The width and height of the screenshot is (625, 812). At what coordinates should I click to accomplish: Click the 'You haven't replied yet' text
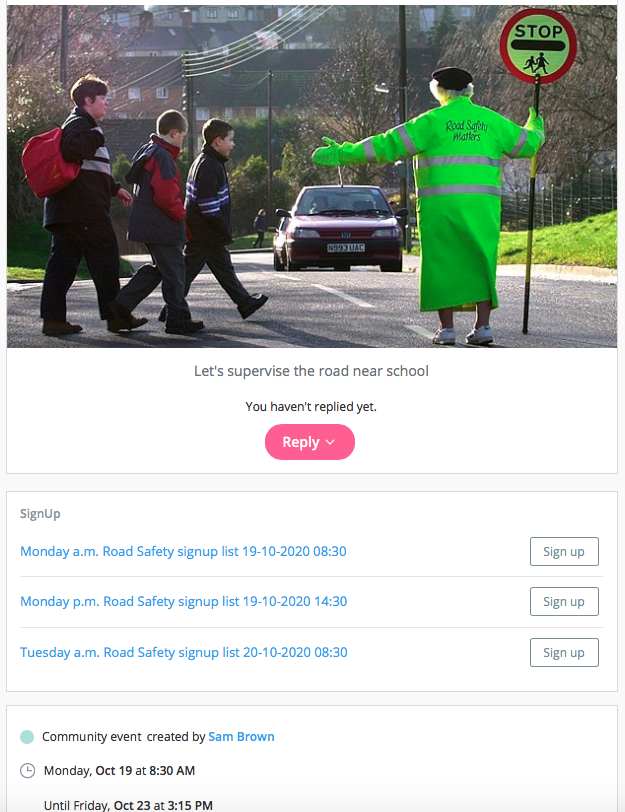point(311,407)
